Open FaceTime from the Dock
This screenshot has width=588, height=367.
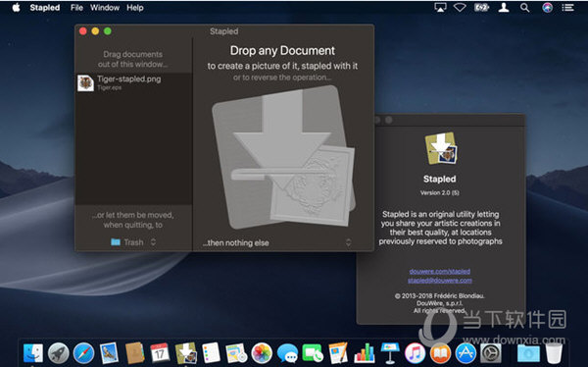(313, 353)
